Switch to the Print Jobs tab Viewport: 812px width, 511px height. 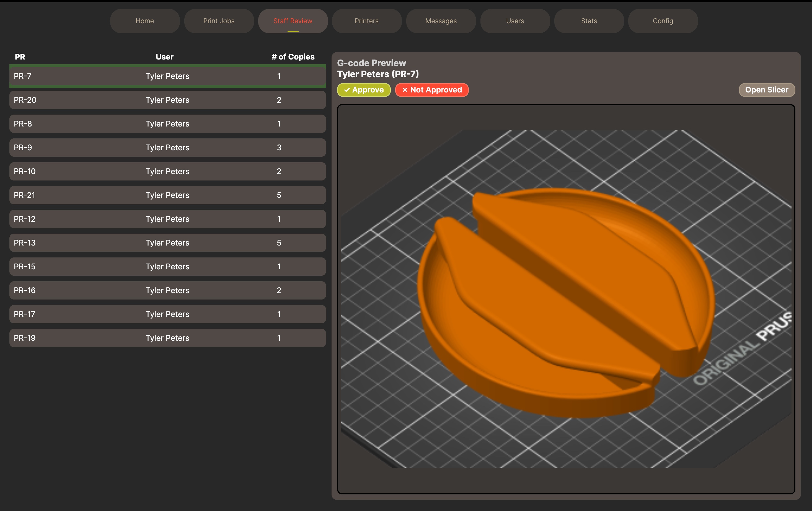(x=219, y=20)
